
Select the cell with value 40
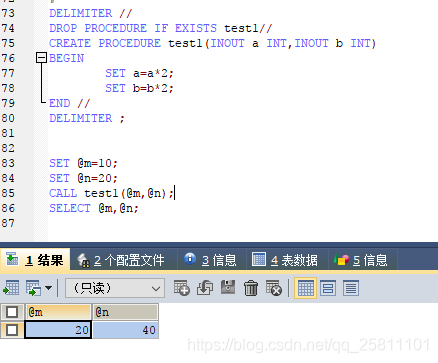[x=125, y=330]
